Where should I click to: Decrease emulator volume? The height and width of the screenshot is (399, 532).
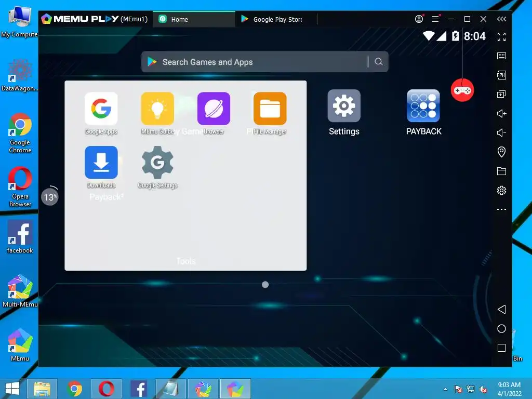(501, 132)
